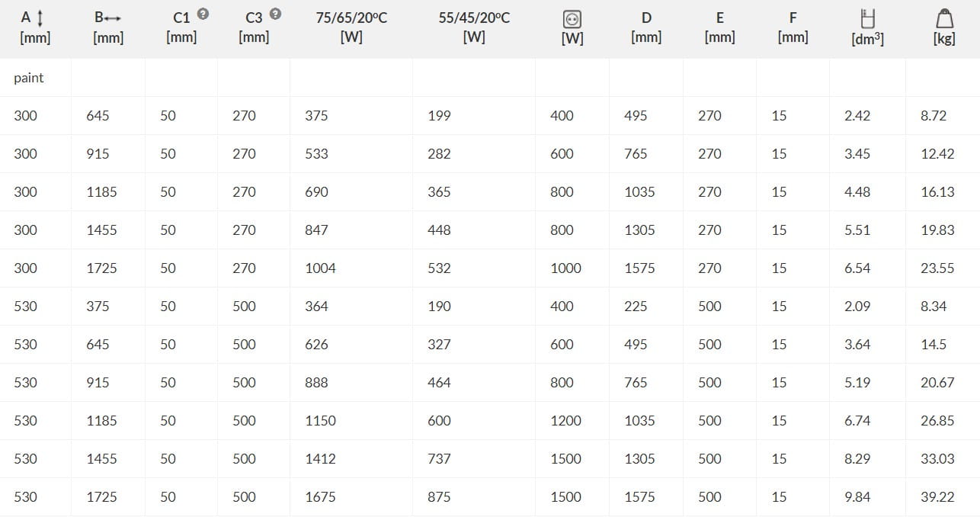
Task: Click the vertical height arrow beside A
Action: tap(40, 18)
